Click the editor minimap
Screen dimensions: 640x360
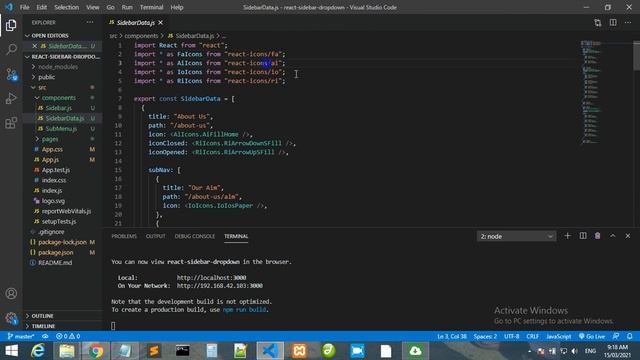(x=591, y=92)
